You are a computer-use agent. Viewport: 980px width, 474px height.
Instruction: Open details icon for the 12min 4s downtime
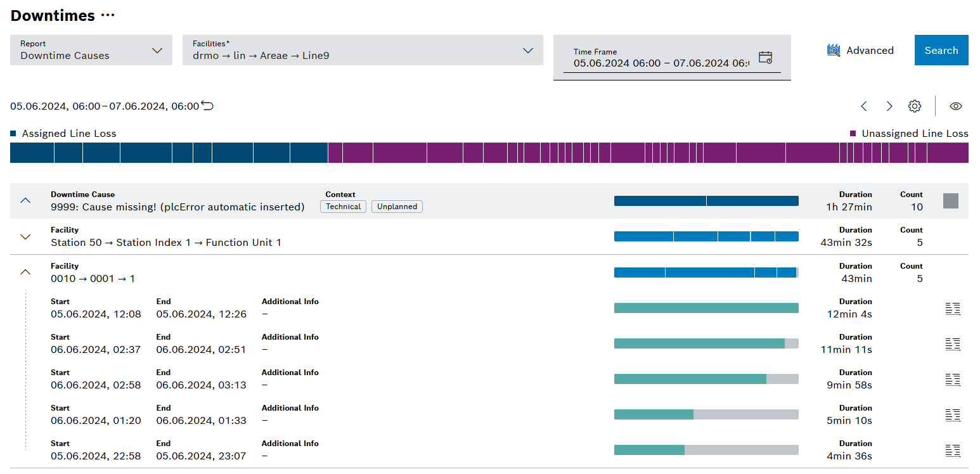tap(952, 309)
